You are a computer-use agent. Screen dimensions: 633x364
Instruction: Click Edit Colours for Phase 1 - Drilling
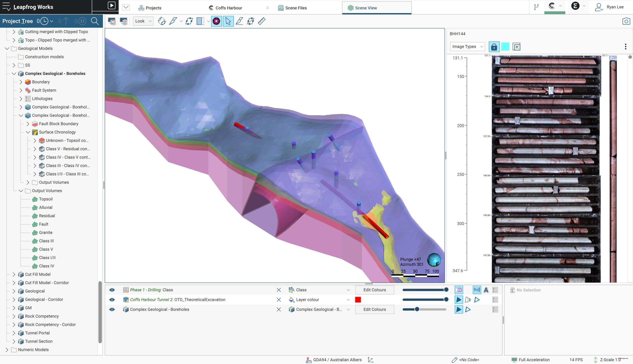click(x=374, y=290)
